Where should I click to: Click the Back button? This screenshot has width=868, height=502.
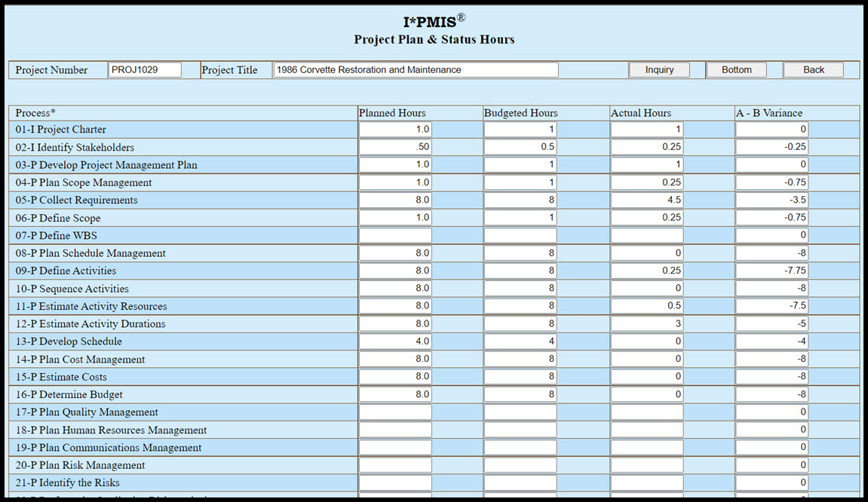813,69
